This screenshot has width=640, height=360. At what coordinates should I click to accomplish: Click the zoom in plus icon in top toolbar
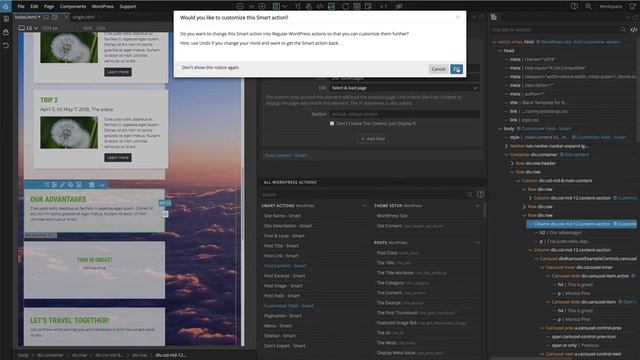coord(262,6)
